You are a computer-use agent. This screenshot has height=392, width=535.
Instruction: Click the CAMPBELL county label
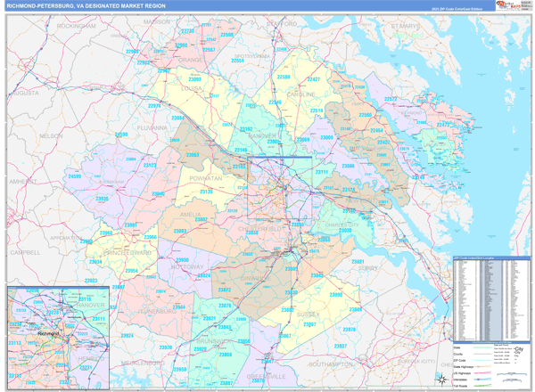[25, 253]
